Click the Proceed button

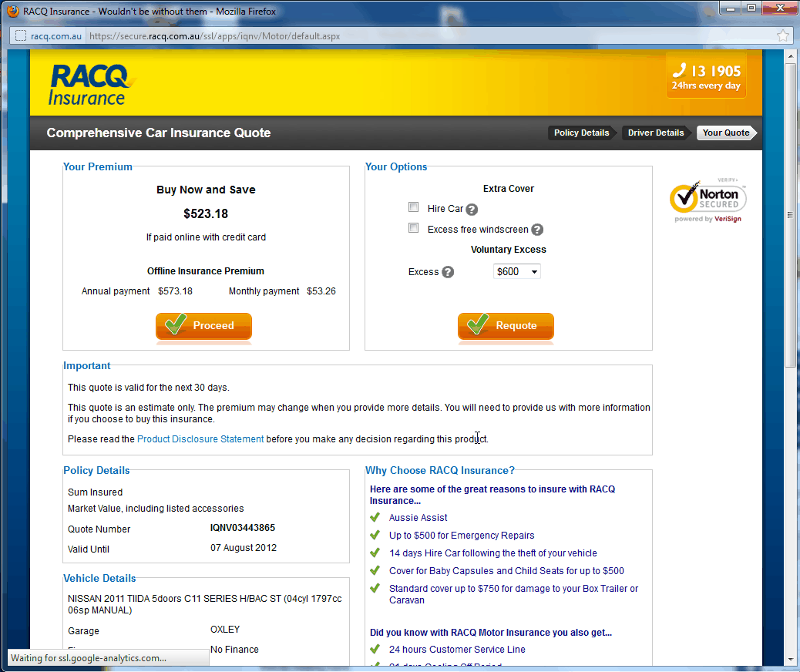click(x=203, y=325)
